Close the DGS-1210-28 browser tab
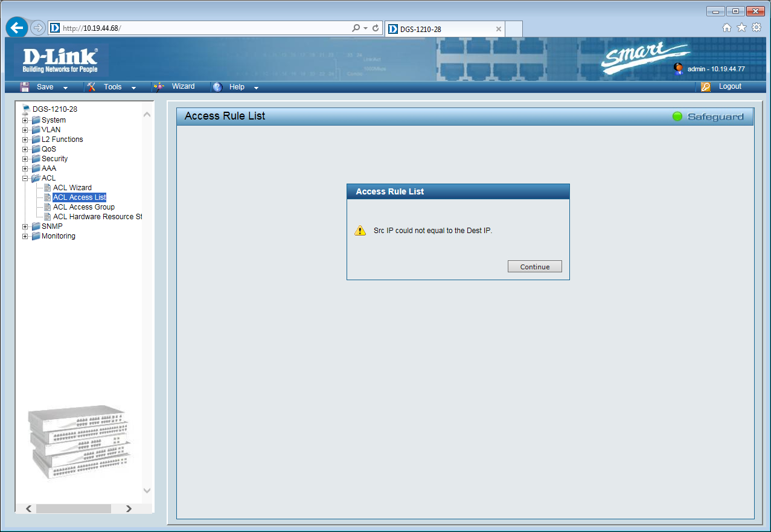 point(499,29)
